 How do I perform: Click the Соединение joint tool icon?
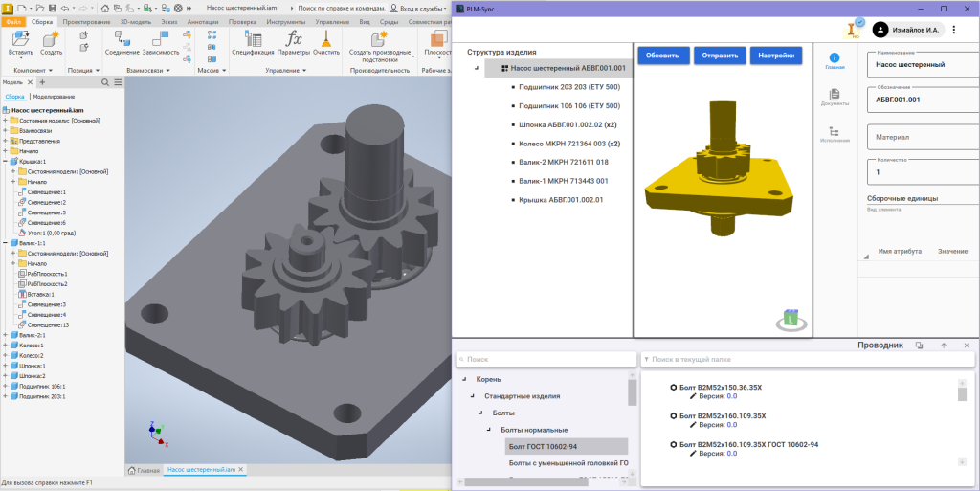[122, 39]
